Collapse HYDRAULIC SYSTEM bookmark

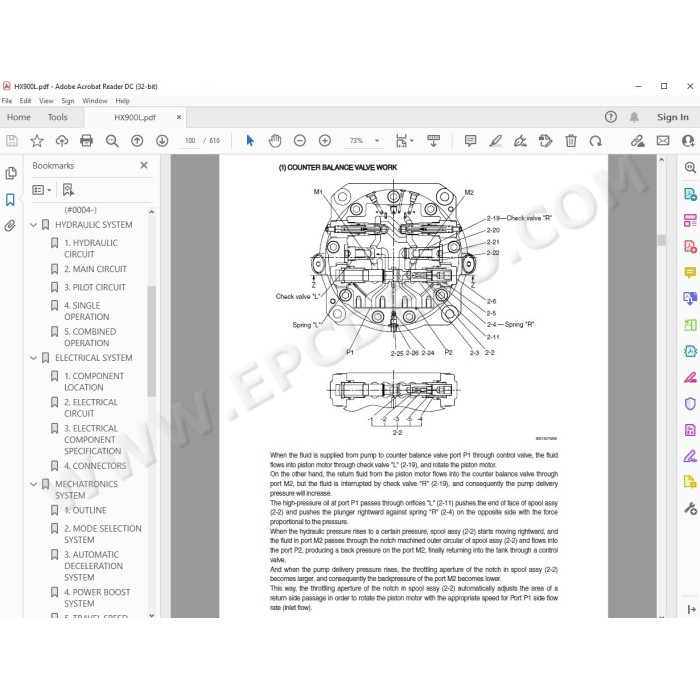[x=33, y=225]
